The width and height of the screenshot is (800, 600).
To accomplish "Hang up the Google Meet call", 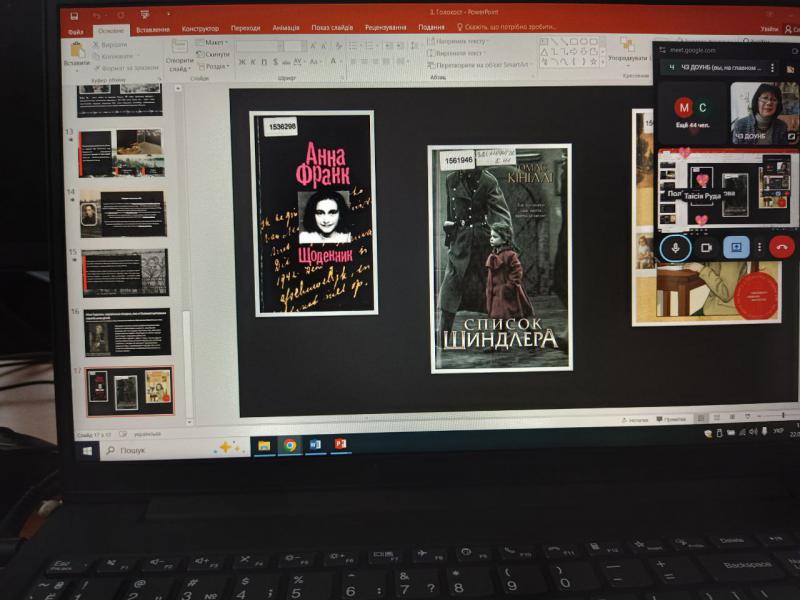I will click(x=781, y=246).
